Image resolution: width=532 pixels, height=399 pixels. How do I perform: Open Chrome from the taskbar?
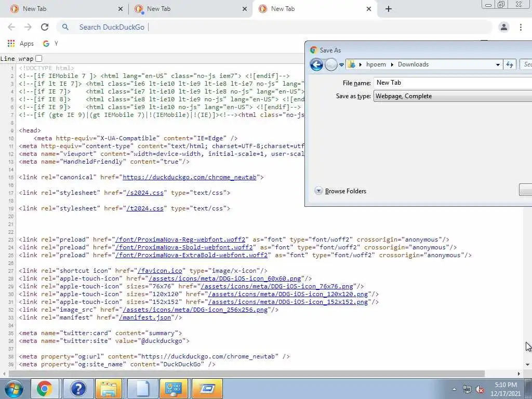(x=45, y=389)
